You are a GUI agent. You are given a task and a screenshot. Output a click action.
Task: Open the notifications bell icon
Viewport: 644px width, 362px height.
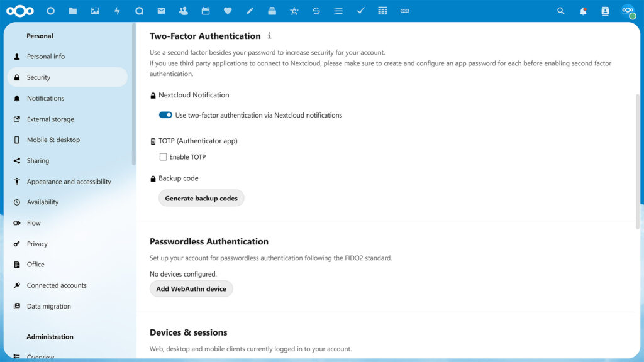click(582, 10)
